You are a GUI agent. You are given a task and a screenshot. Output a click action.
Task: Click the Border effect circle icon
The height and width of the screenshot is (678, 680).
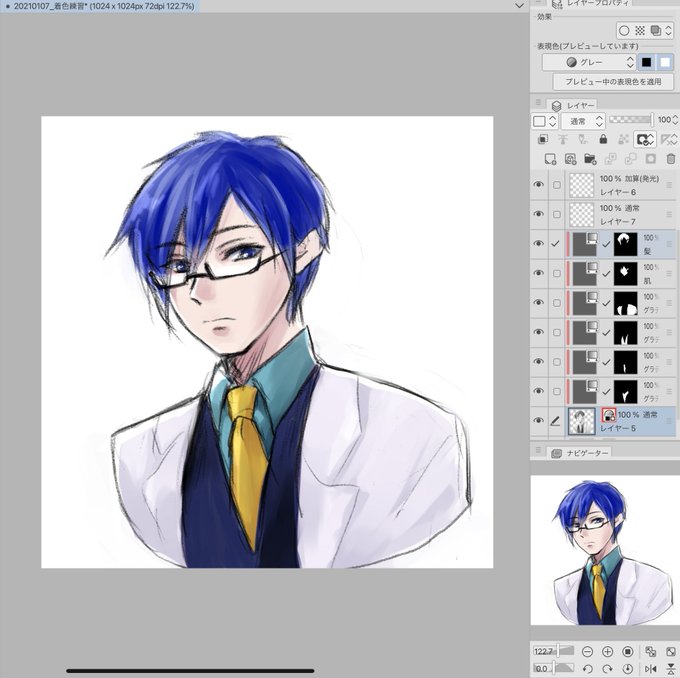click(x=624, y=31)
